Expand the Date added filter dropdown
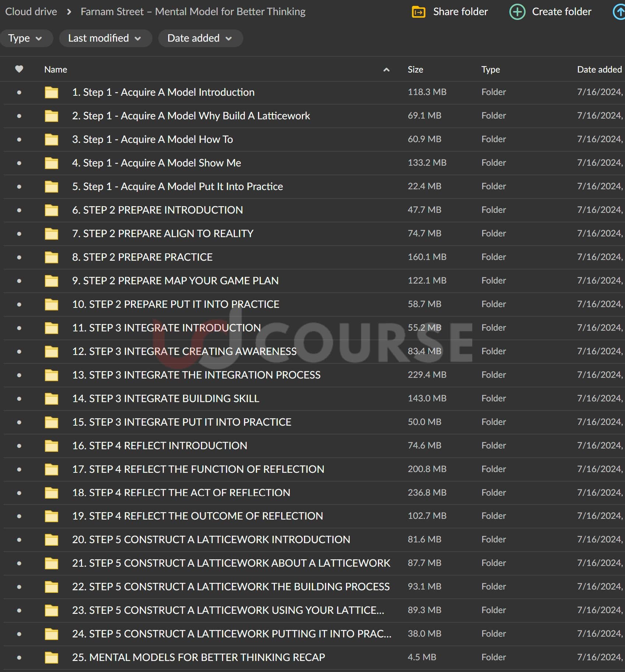The image size is (625, 672). (x=200, y=38)
